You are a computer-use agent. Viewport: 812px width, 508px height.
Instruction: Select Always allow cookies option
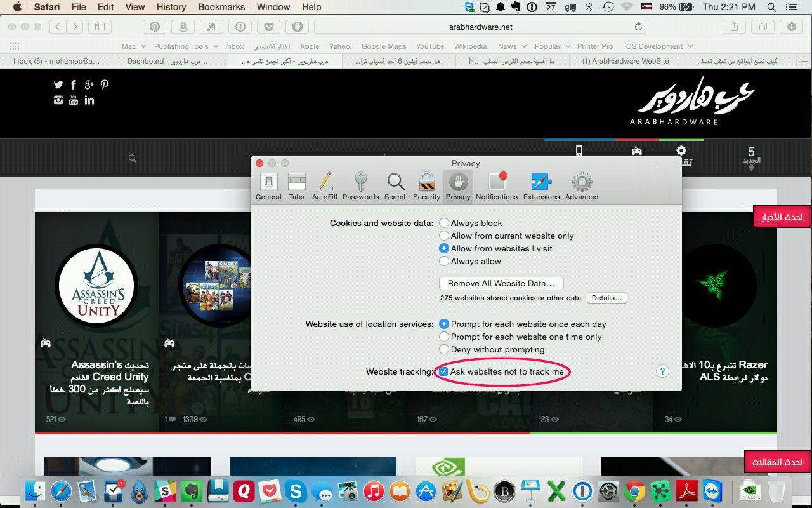469,261
